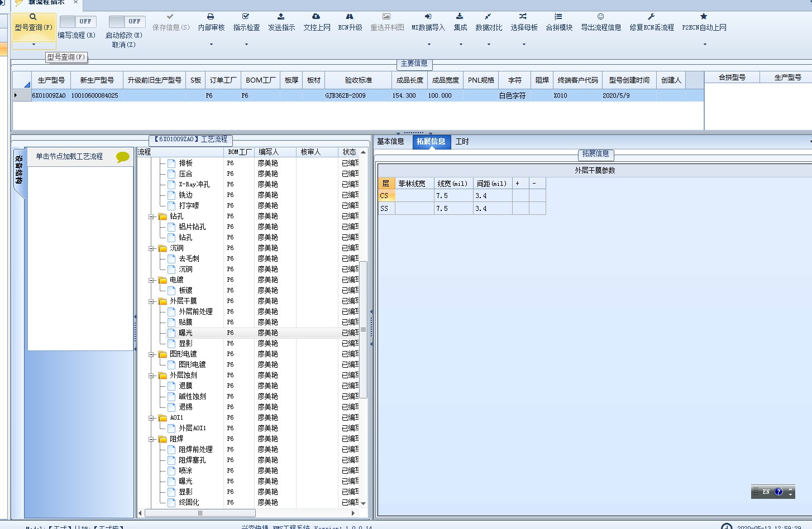
Task: Open the 数据对比 dropdown arrow
Action: pos(489,45)
